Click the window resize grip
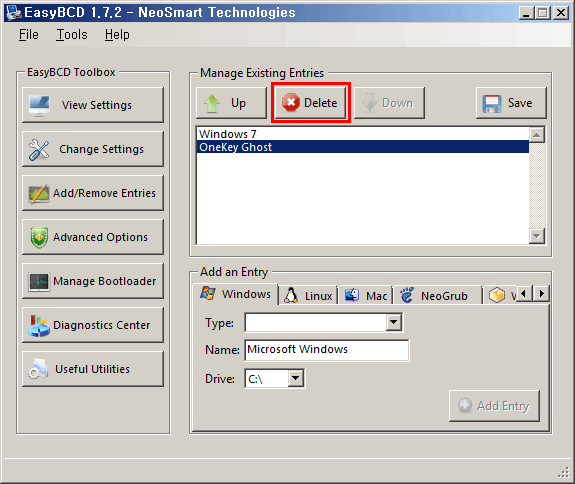The image size is (575, 484). [564, 473]
